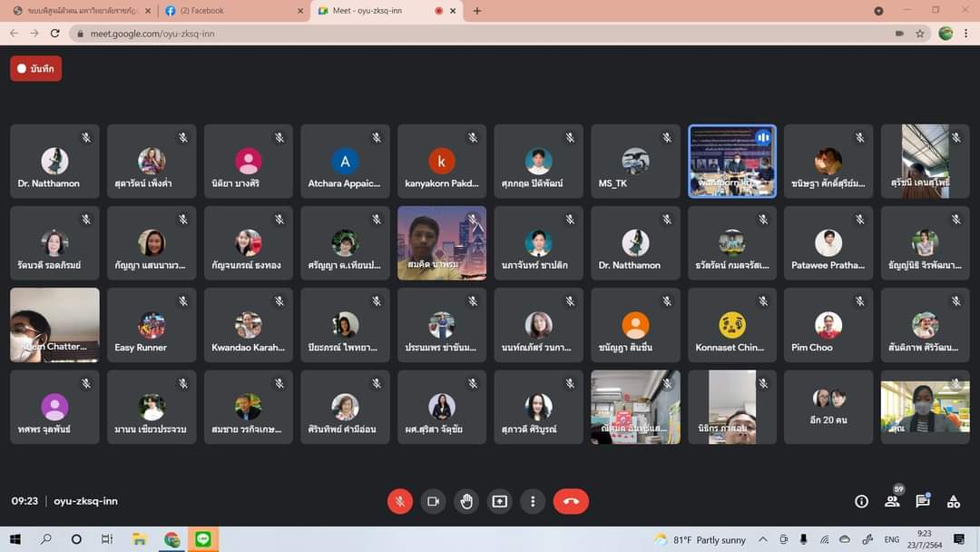980x552 pixels.
Task: Click the red recording indicator button
Action: coord(36,69)
